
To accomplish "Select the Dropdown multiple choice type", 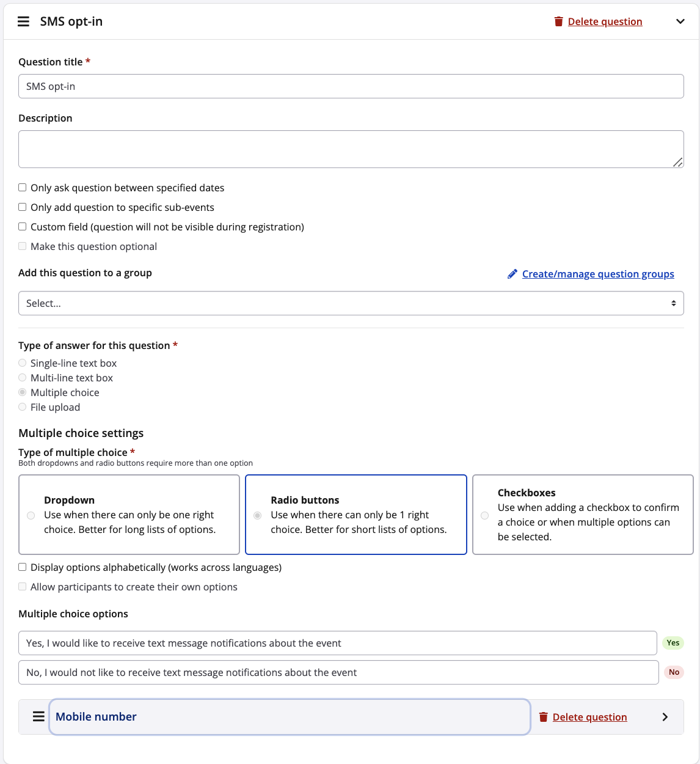I will (x=129, y=515).
